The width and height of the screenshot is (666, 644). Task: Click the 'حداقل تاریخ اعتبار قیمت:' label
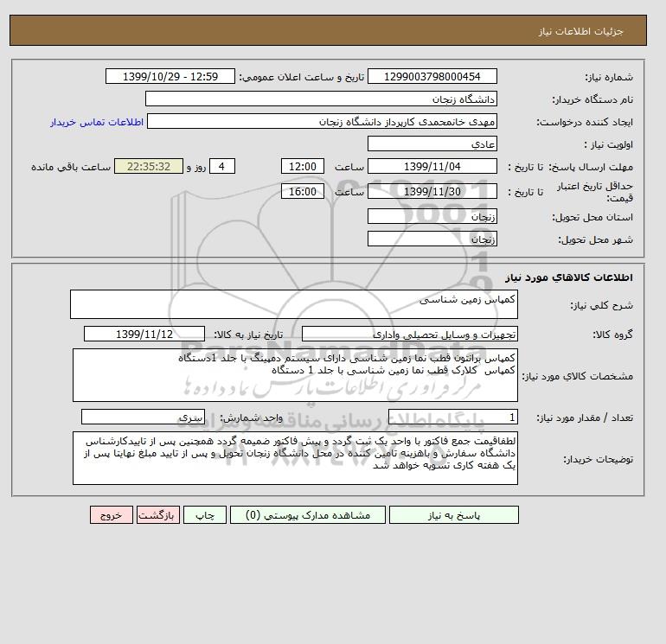pyautogui.click(x=595, y=192)
